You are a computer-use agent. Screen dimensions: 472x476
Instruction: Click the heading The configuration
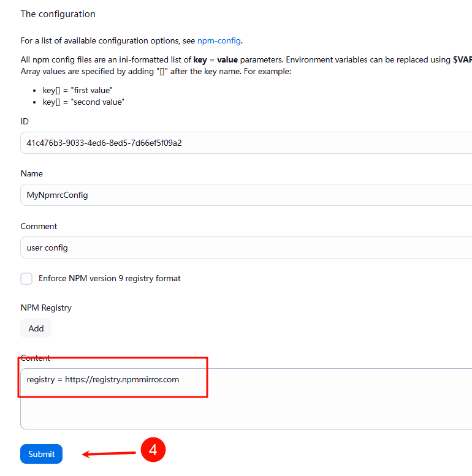click(58, 13)
